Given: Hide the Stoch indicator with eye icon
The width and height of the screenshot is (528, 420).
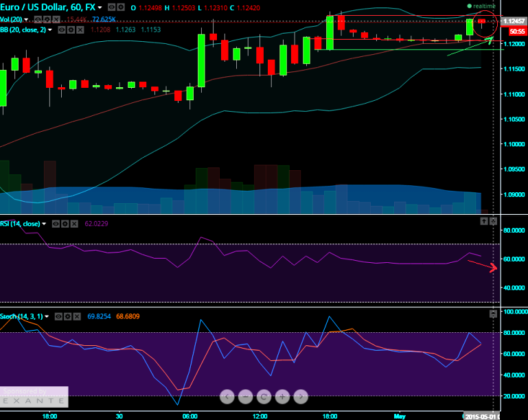Looking at the screenshot, I should pyautogui.click(x=58, y=316).
